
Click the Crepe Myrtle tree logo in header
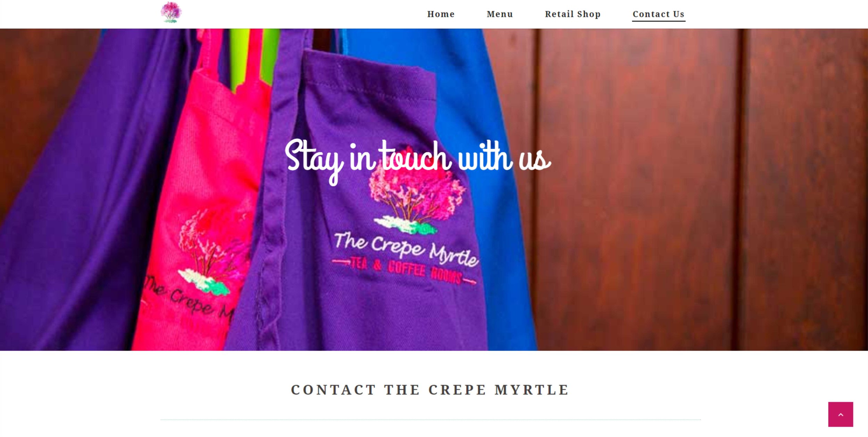[x=171, y=12]
